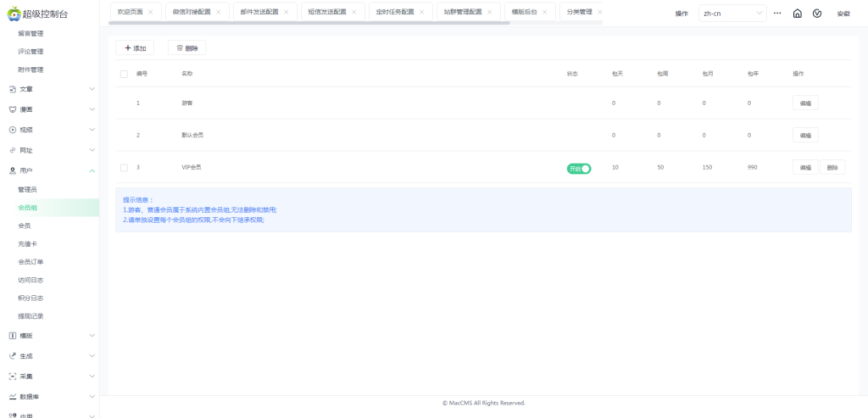Expand the 网址 menu chevron

(92, 151)
